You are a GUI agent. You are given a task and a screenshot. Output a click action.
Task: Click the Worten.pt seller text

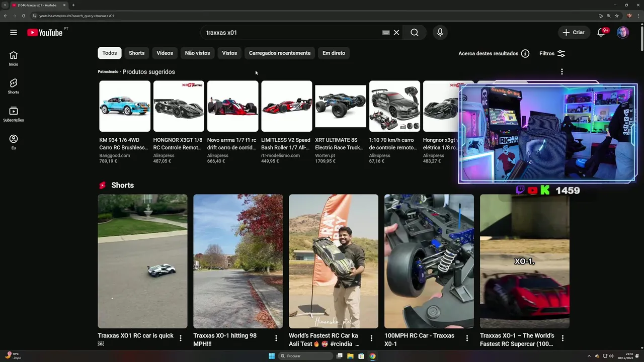click(x=325, y=156)
